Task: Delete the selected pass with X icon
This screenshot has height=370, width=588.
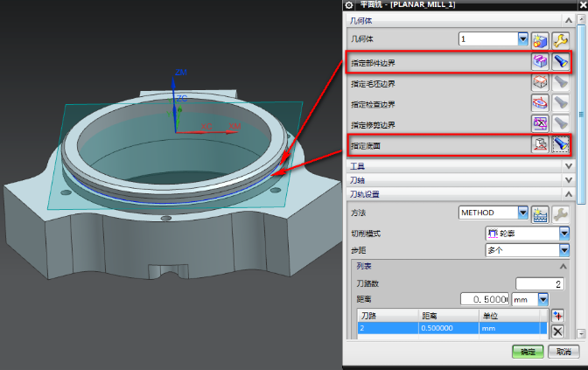Action: pyautogui.click(x=557, y=331)
